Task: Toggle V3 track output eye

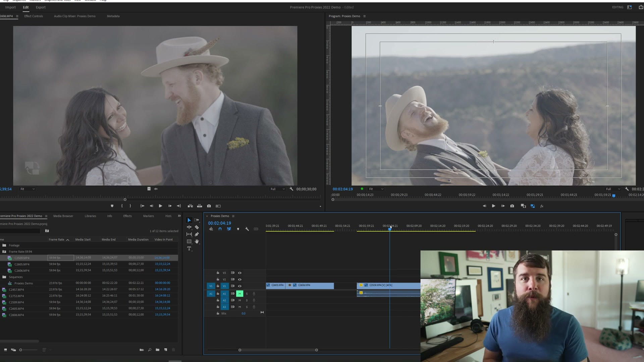Action: click(x=240, y=273)
